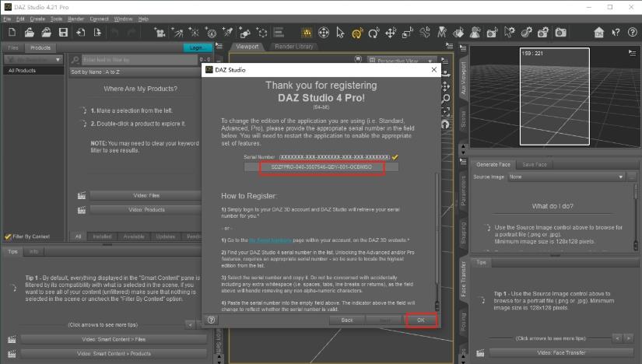Toggle the Filter By Context checkbox
This screenshot has height=364, width=642.
(x=8, y=236)
